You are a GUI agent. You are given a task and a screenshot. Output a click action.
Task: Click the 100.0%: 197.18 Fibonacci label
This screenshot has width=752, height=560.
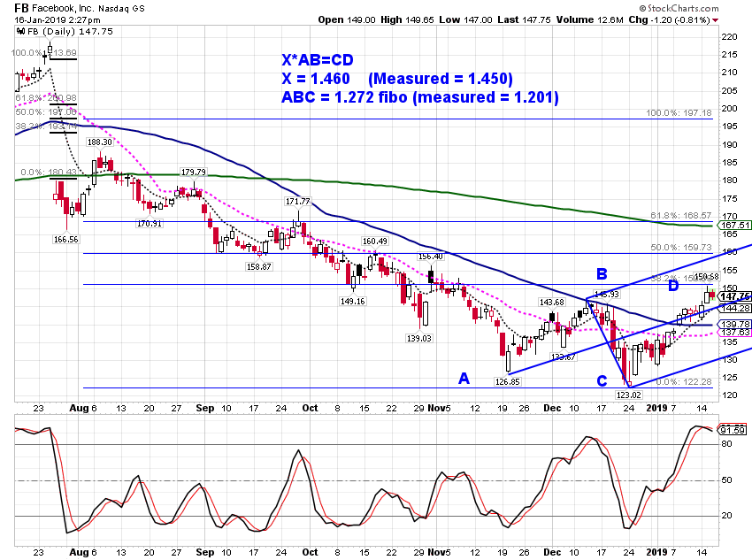[x=679, y=113]
